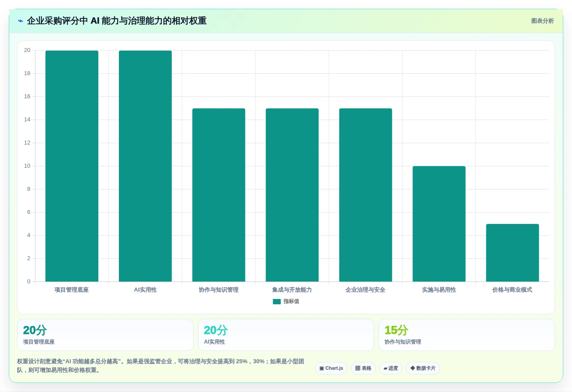Image resolution: width=572 pixels, height=392 pixels.
Task: Click the 进度 tag chip
Action: pyautogui.click(x=391, y=368)
